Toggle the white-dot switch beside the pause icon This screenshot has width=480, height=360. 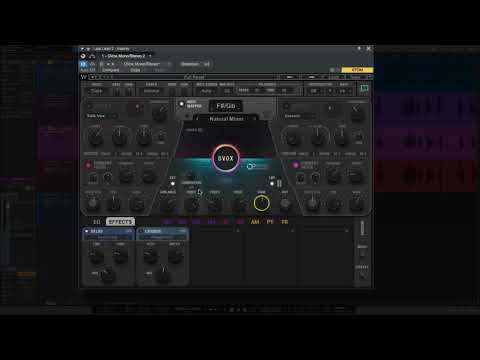tap(272, 184)
